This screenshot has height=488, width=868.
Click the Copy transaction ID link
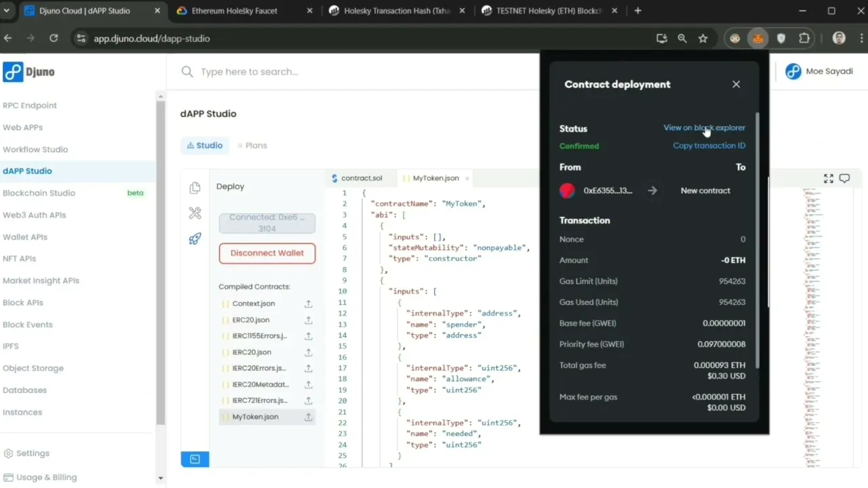click(x=709, y=146)
